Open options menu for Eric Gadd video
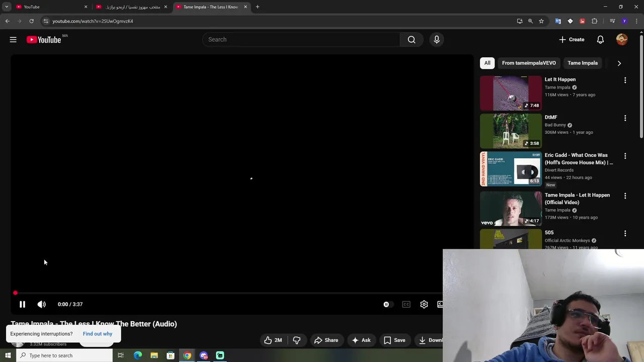644x362 pixels. [625, 156]
